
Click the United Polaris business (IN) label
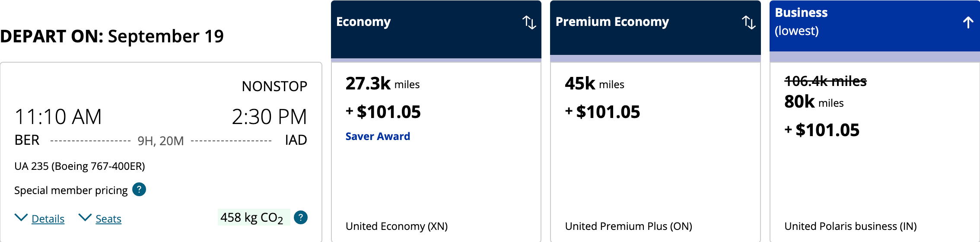pyautogui.click(x=850, y=226)
